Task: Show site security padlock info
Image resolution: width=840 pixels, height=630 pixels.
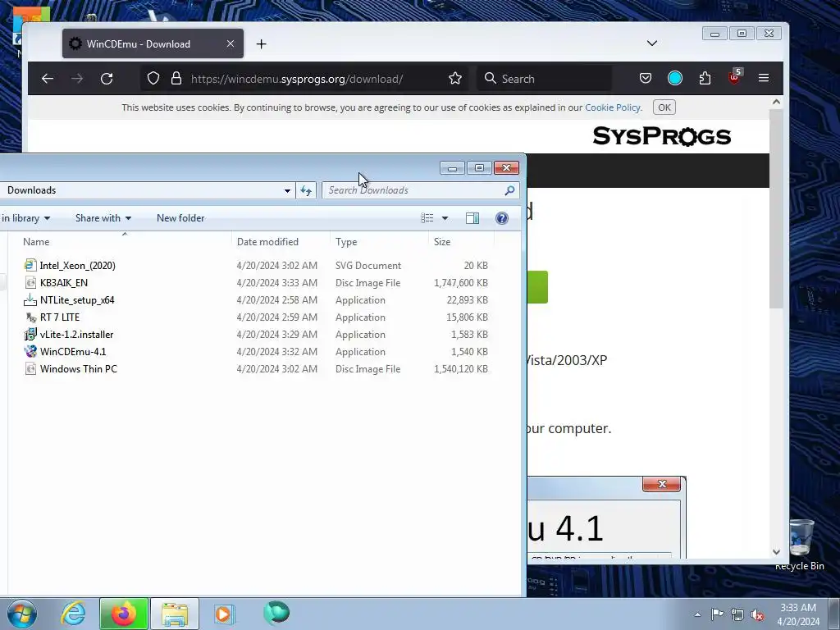Action: [x=176, y=78]
